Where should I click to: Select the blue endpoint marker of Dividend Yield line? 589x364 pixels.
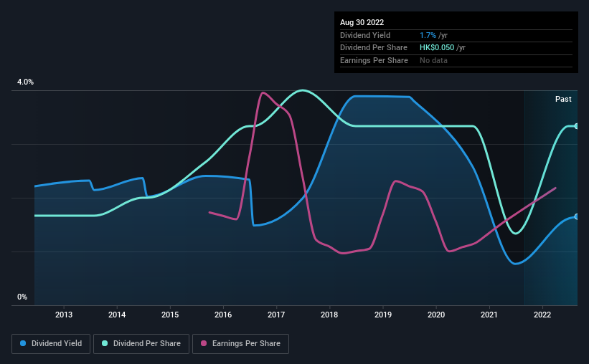click(x=576, y=217)
